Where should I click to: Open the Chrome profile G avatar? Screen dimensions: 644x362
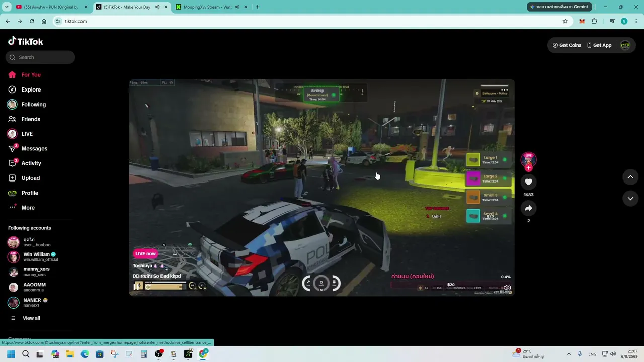coord(624,21)
